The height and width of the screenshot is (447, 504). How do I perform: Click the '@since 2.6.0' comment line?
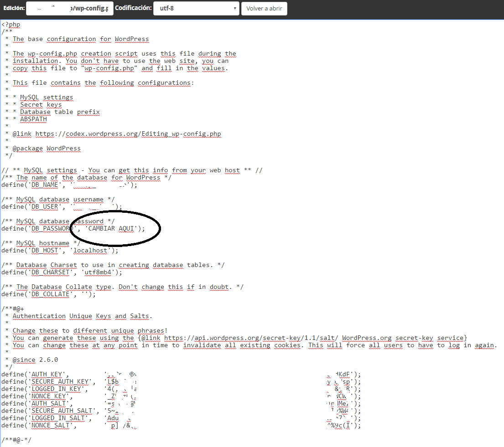click(x=36, y=360)
